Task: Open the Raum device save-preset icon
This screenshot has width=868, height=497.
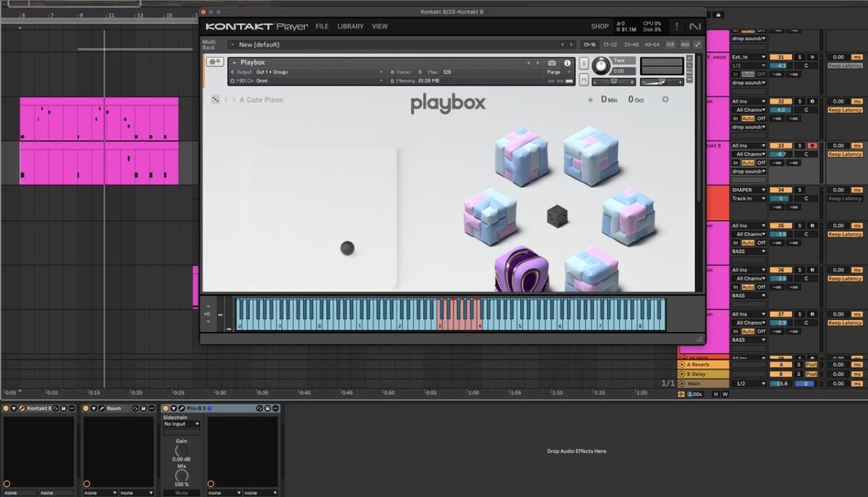Action: [x=142, y=407]
